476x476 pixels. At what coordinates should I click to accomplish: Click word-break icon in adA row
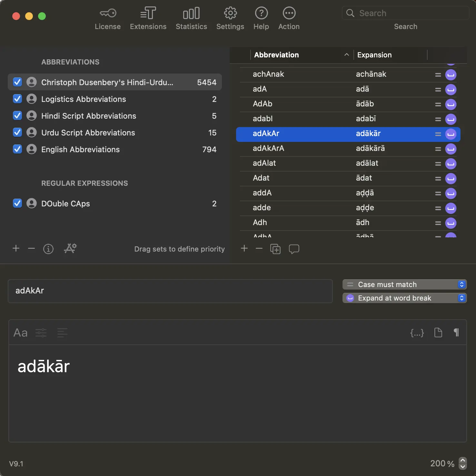coord(451,90)
